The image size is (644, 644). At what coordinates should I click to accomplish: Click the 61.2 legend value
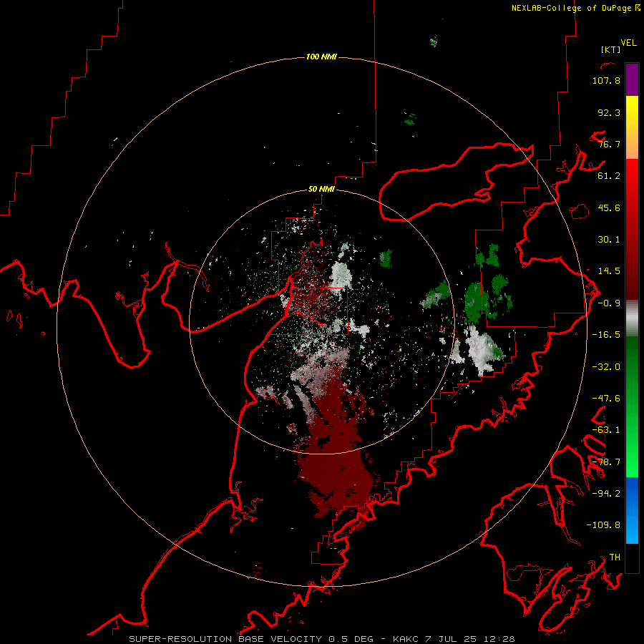click(609, 176)
